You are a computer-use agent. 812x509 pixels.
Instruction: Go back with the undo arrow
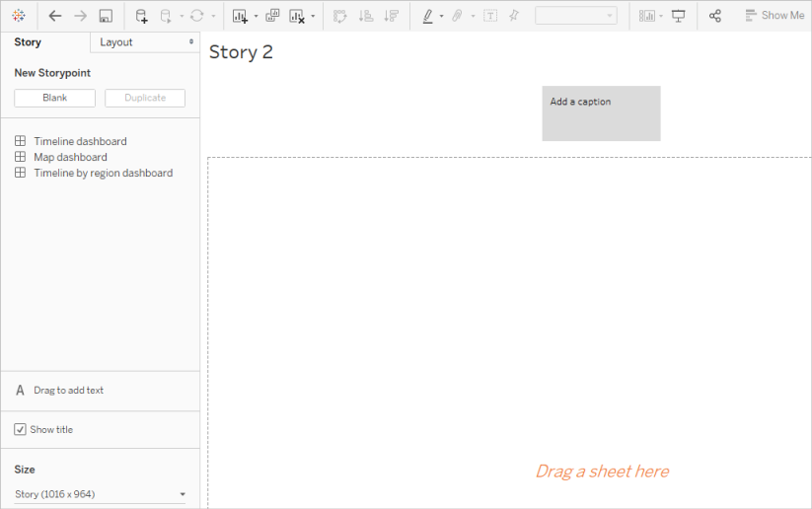click(55, 16)
